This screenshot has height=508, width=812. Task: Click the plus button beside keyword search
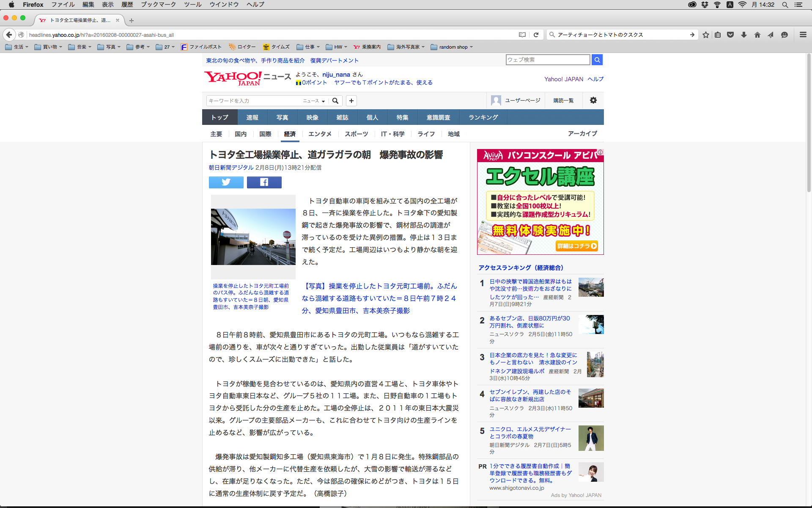tap(351, 101)
